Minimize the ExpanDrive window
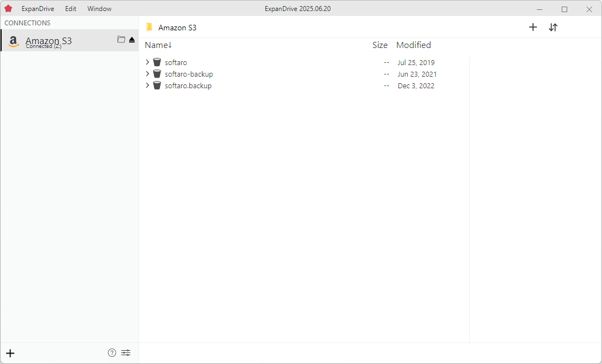Viewport: 602px width, 364px height. click(x=540, y=9)
